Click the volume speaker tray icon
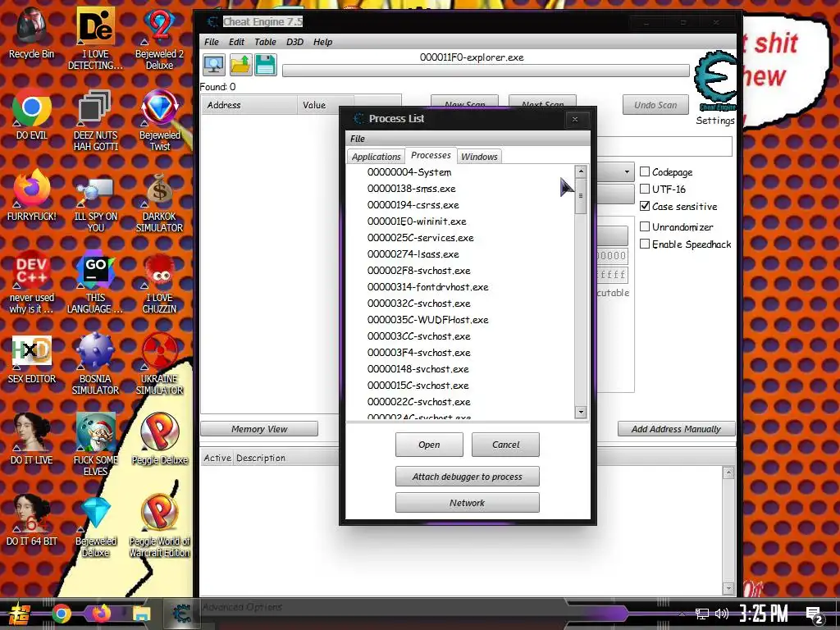Image resolution: width=840 pixels, height=630 pixels. tap(722, 614)
